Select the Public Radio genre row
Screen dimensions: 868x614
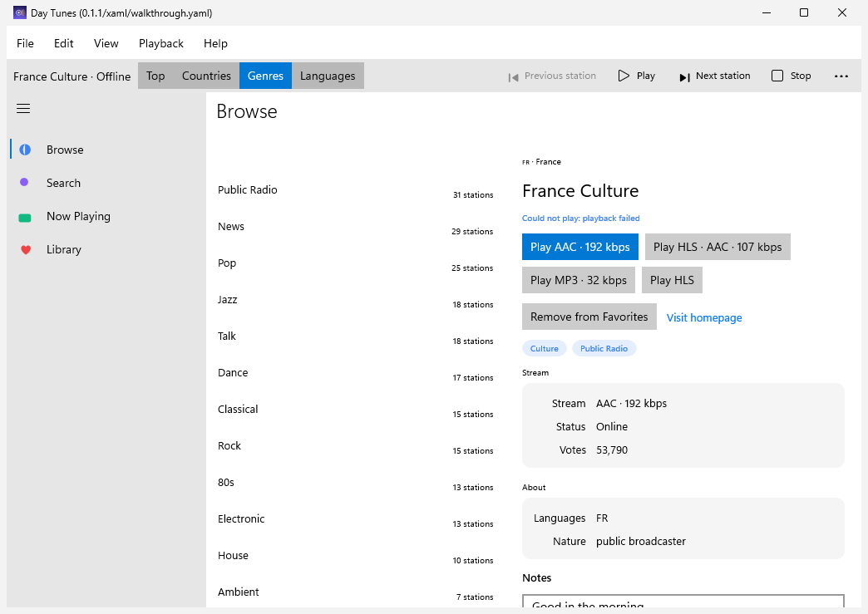355,190
